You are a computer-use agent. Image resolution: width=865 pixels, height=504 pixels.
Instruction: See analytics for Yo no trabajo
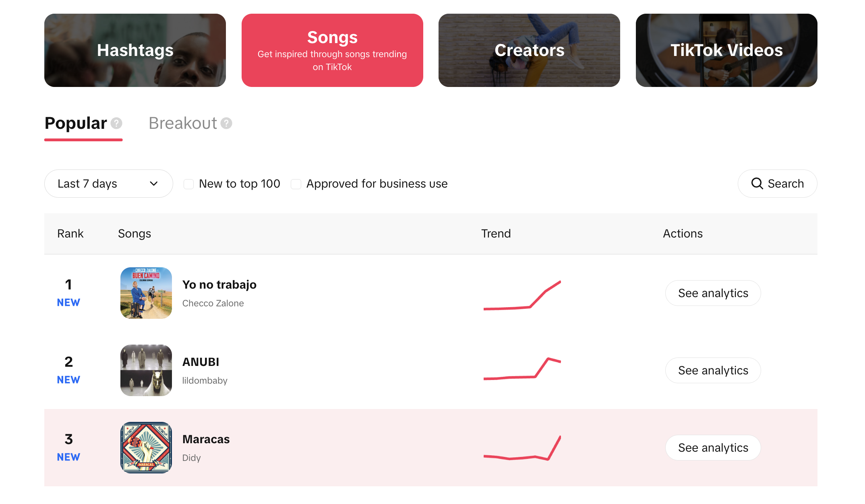[713, 293]
